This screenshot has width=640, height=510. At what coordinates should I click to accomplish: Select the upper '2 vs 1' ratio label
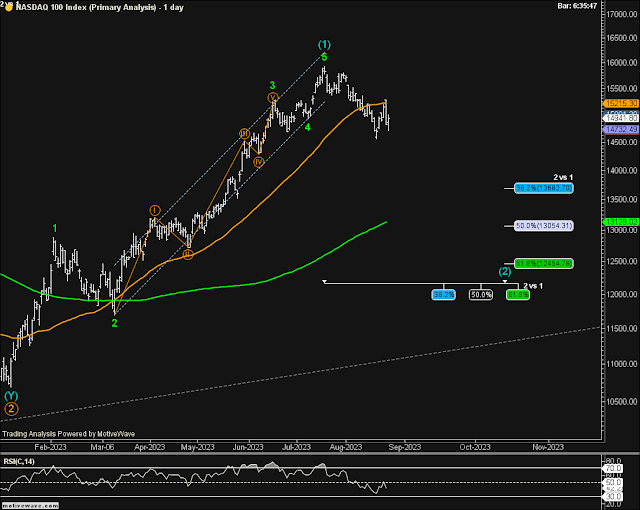563,177
